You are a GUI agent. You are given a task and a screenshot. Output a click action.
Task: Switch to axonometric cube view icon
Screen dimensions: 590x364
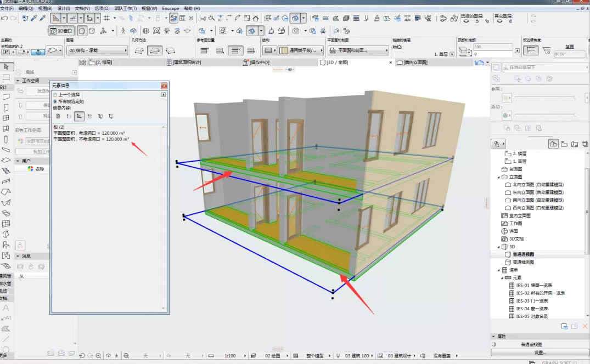pyautogui.click(x=92, y=31)
